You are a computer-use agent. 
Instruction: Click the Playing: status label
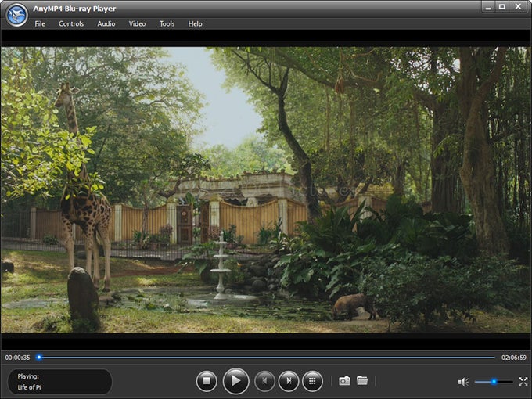[x=28, y=376]
